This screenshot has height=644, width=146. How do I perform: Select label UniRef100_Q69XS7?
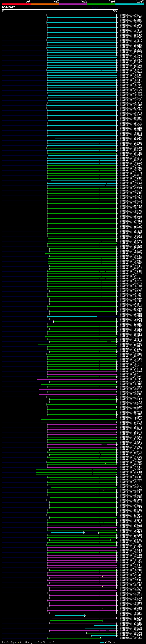point(131,60)
